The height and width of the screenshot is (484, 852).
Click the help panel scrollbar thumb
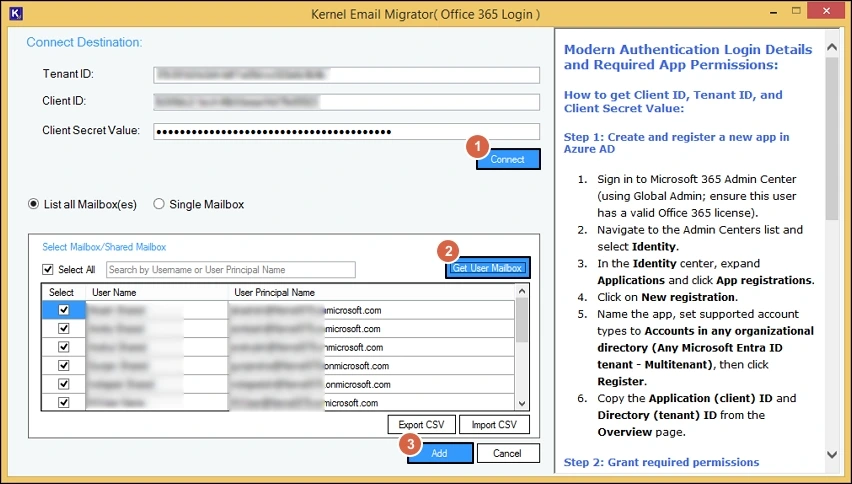[x=832, y=139]
